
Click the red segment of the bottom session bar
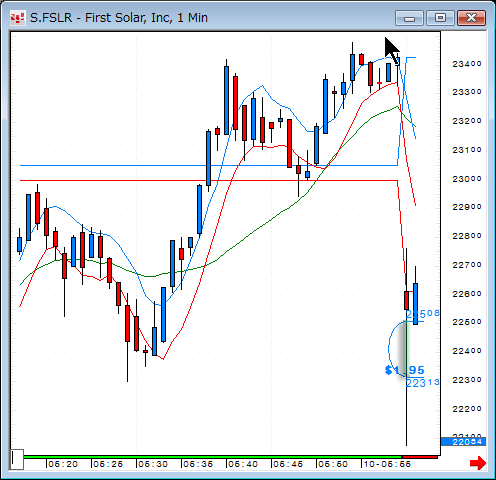[420, 457]
